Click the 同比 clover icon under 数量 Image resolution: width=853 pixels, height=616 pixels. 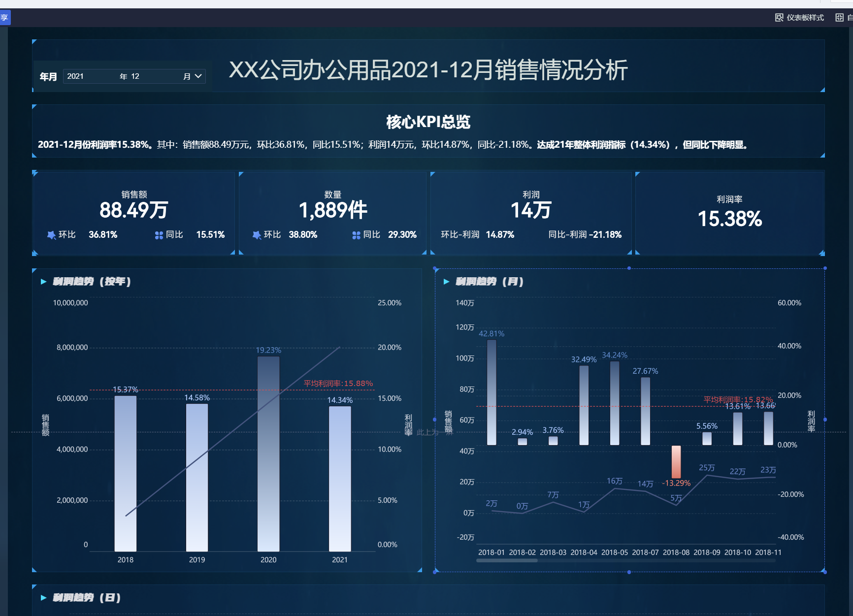click(x=356, y=235)
